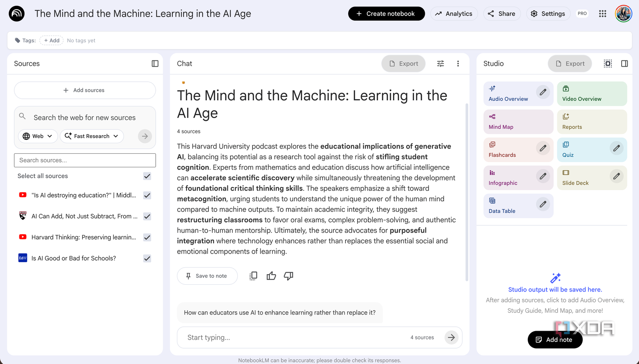The width and height of the screenshot is (639, 364).
Task: Edit Quiz with pencil icon
Action: click(x=616, y=148)
